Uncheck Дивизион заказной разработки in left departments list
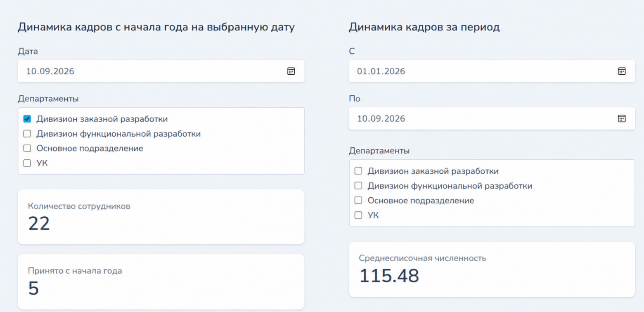Screen dimensions: 644x312 (27, 119)
